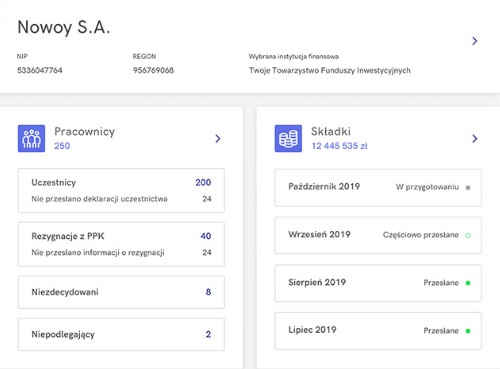Click 'Częściowo przesłane' status label
Screen dimensions: 500x369
421,235
